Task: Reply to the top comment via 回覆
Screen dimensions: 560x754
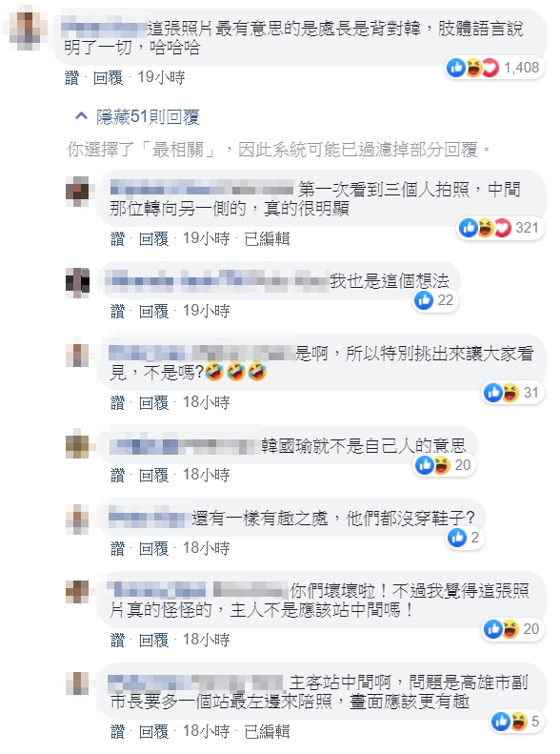Action: pos(108,77)
